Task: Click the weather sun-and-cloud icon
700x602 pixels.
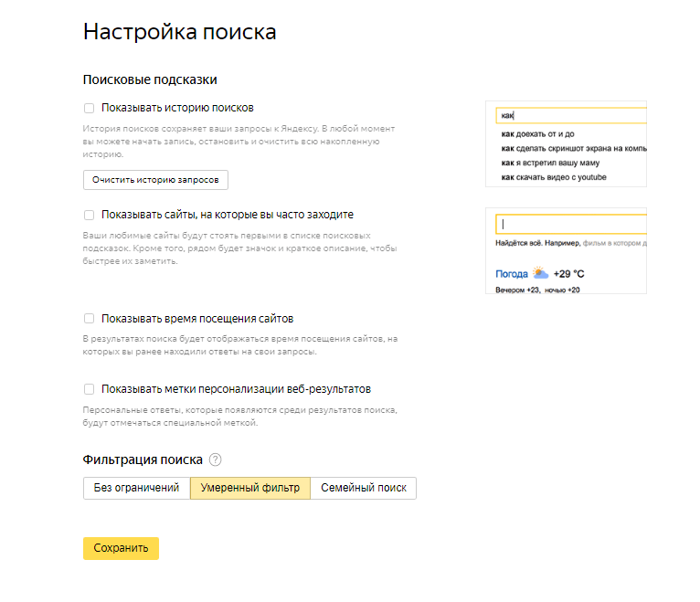Action: click(x=541, y=273)
